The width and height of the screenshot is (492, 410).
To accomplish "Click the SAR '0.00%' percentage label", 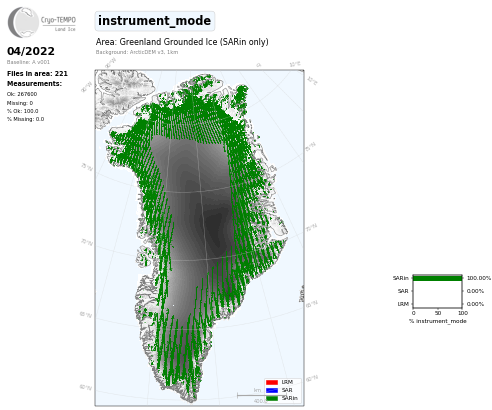I will point(475,291).
